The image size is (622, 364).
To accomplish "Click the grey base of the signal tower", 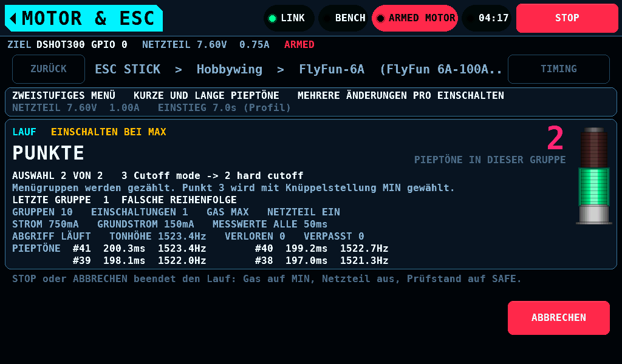I will (594, 215).
